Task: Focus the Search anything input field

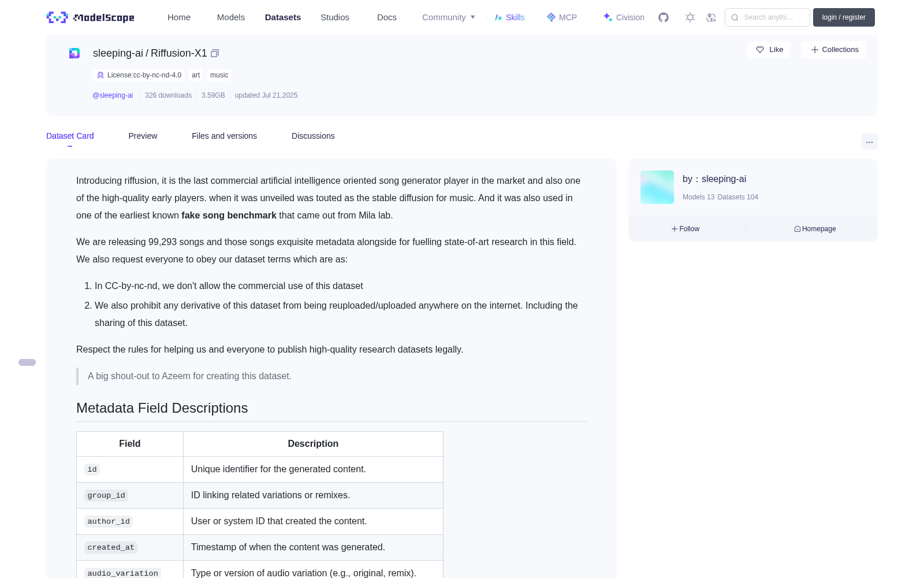Action: pyautogui.click(x=767, y=17)
